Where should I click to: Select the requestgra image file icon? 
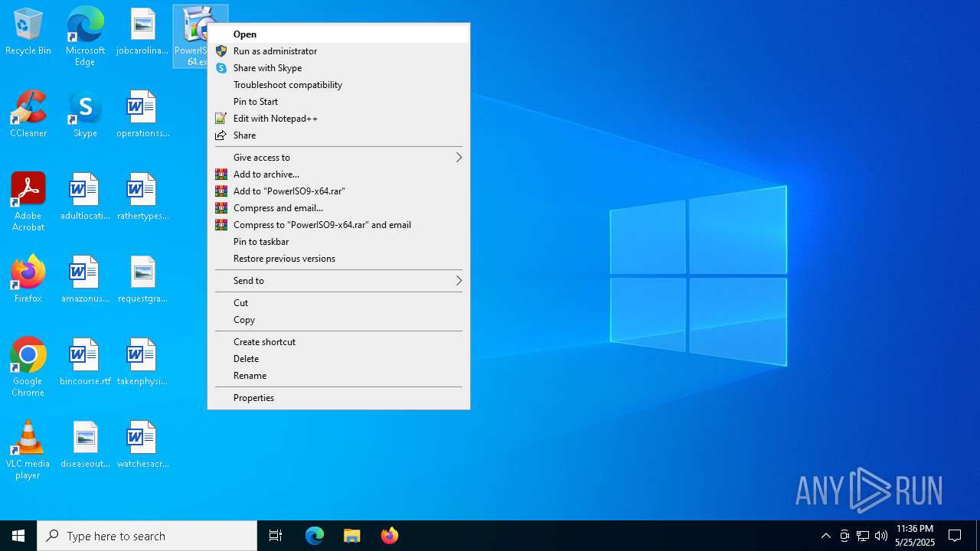[x=142, y=280]
